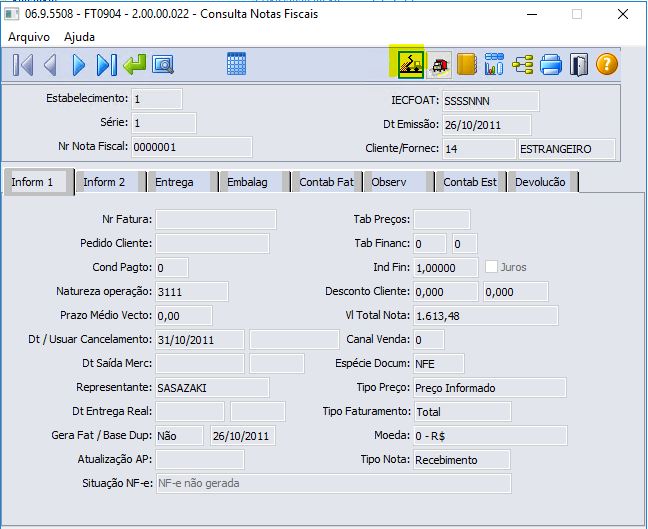Switch to the Devolucão tab
Viewport: 648px width, 529px height.
click(x=541, y=182)
